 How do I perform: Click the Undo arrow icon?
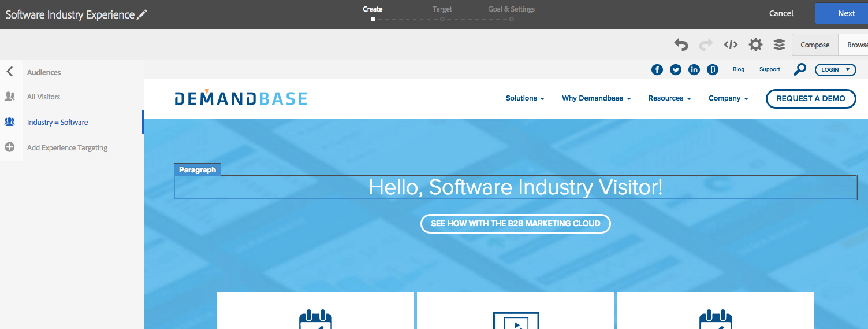681,45
